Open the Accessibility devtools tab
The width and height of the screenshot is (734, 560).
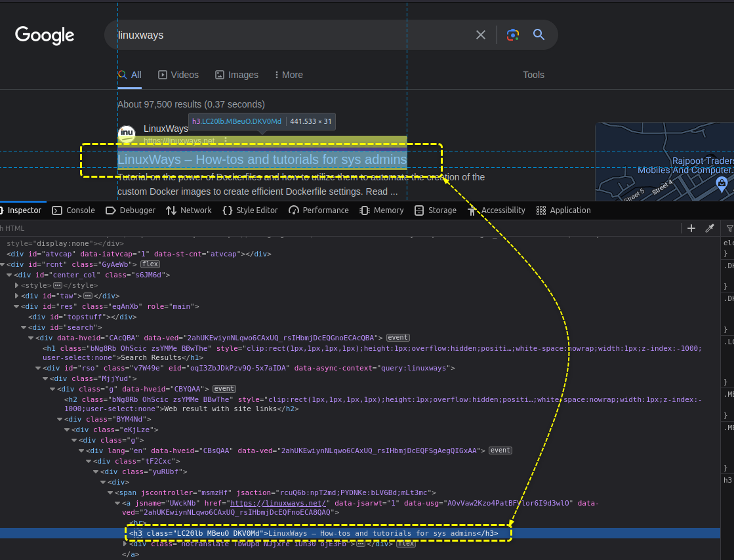click(496, 210)
